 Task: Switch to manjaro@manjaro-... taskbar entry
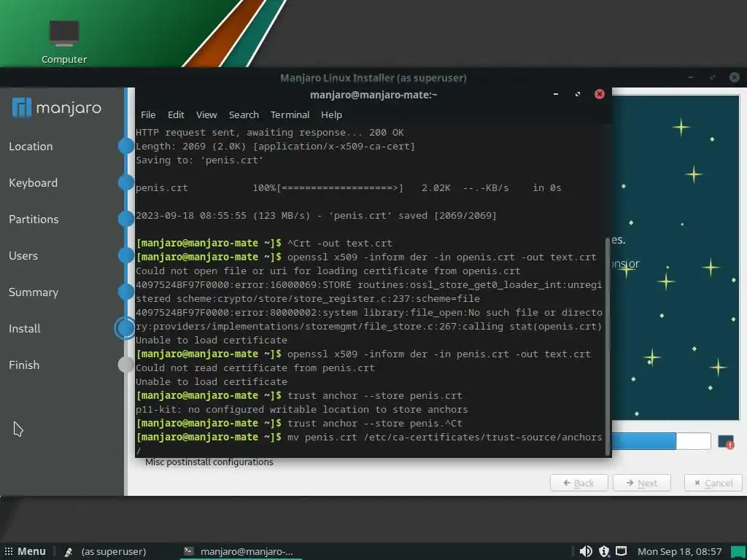pos(241,551)
